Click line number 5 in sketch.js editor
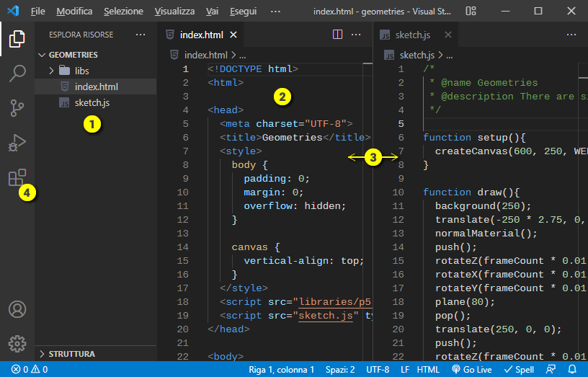This screenshot has height=377, width=588. [x=401, y=124]
